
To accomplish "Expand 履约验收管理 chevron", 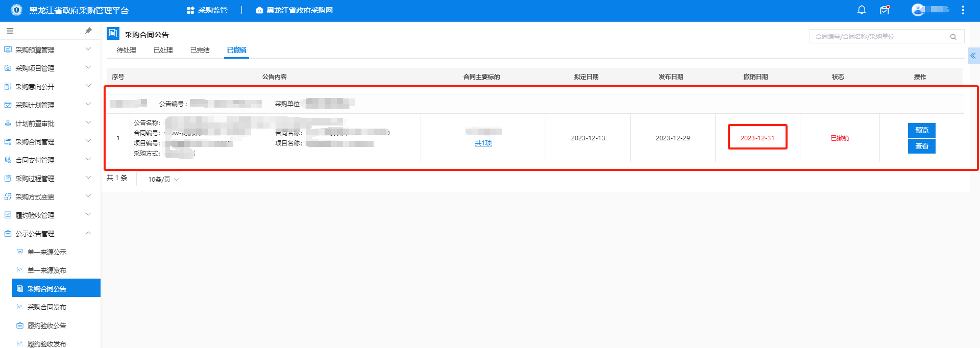I will tap(88, 214).
